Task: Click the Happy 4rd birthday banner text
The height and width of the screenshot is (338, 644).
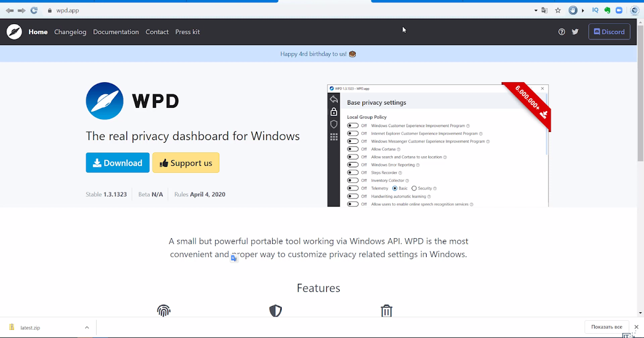Action: coord(313,54)
